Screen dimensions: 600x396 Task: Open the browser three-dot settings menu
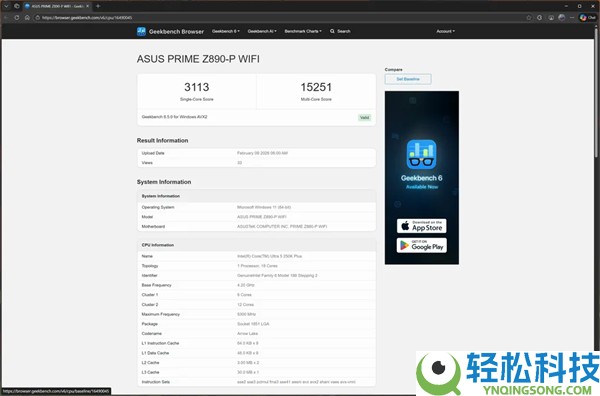click(x=572, y=18)
